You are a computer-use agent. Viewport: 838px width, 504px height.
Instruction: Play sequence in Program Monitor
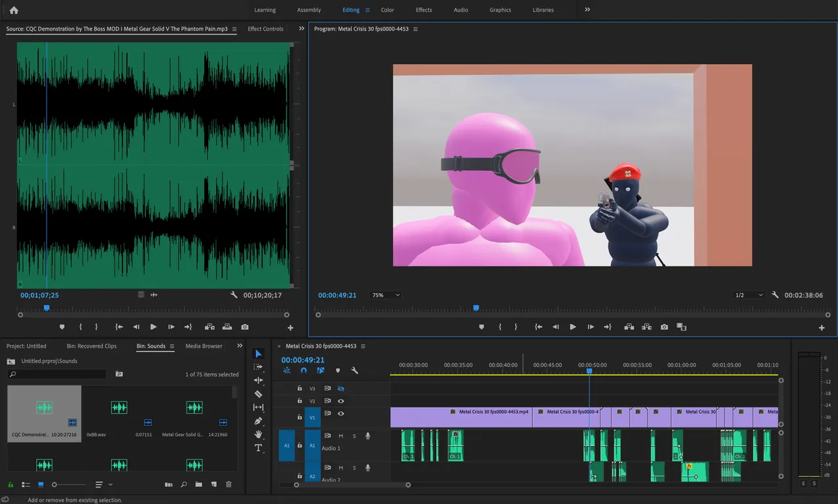click(573, 327)
